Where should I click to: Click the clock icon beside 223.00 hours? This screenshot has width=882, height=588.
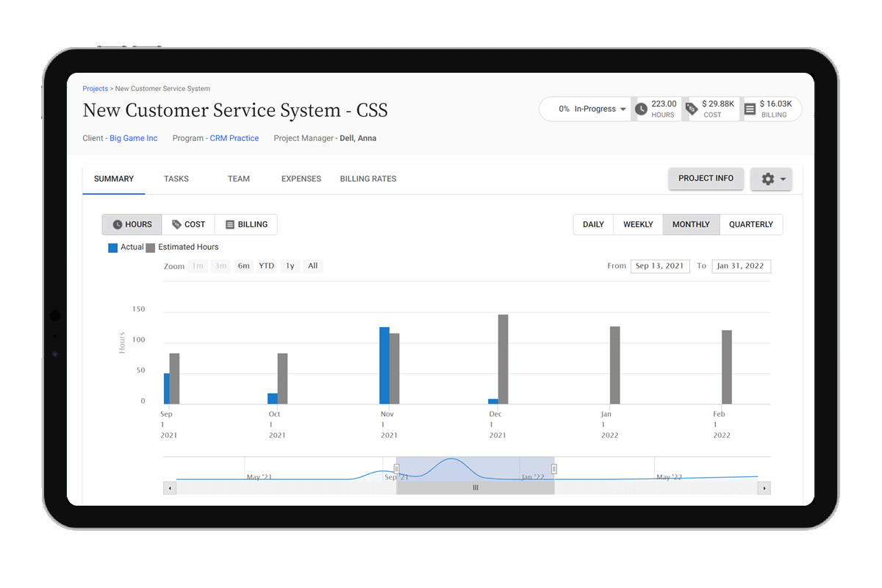coord(641,109)
